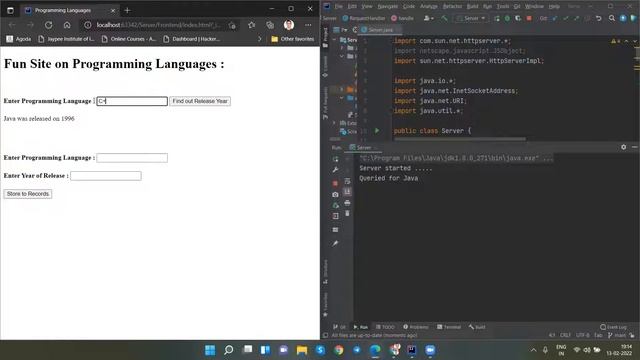This screenshot has width=640, height=360.
Task: Open Online Courses bookmark
Action: (x=129, y=39)
